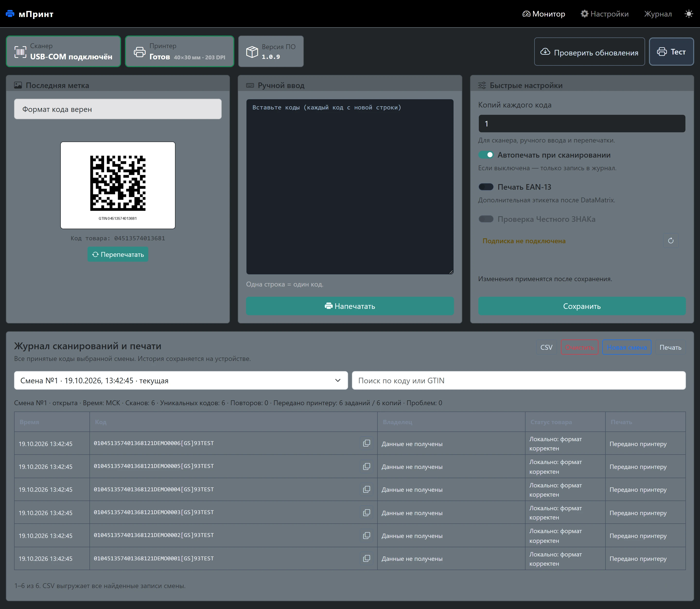
Task: Click the Формат кода верен message
Action: click(x=118, y=109)
